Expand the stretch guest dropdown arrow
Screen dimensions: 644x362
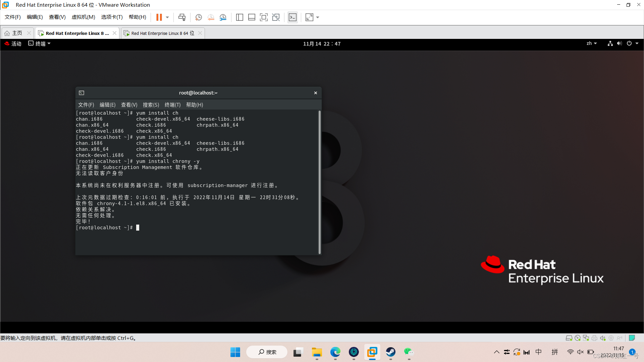[318, 17]
